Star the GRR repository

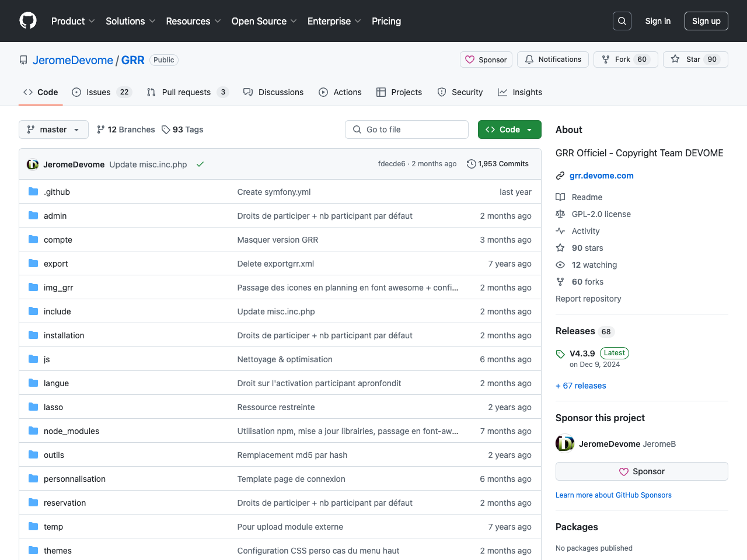tap(696, 60)
